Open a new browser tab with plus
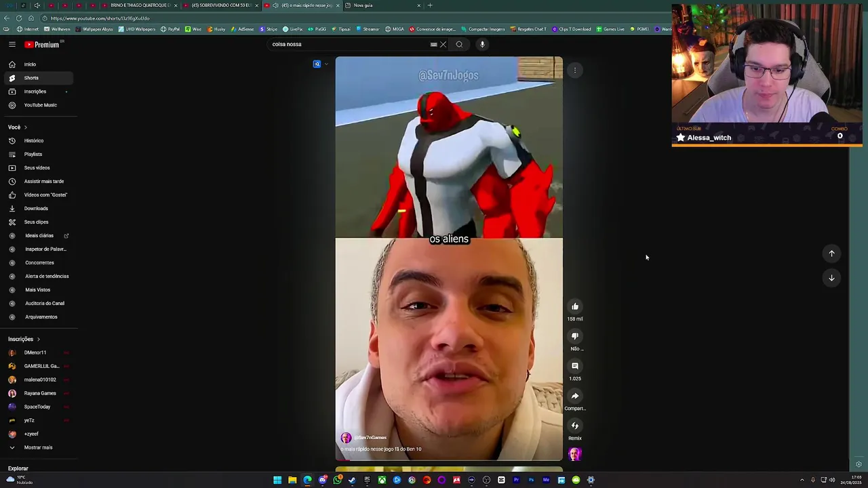This screenshot has width=868, height=488. (x=430, y=5)
